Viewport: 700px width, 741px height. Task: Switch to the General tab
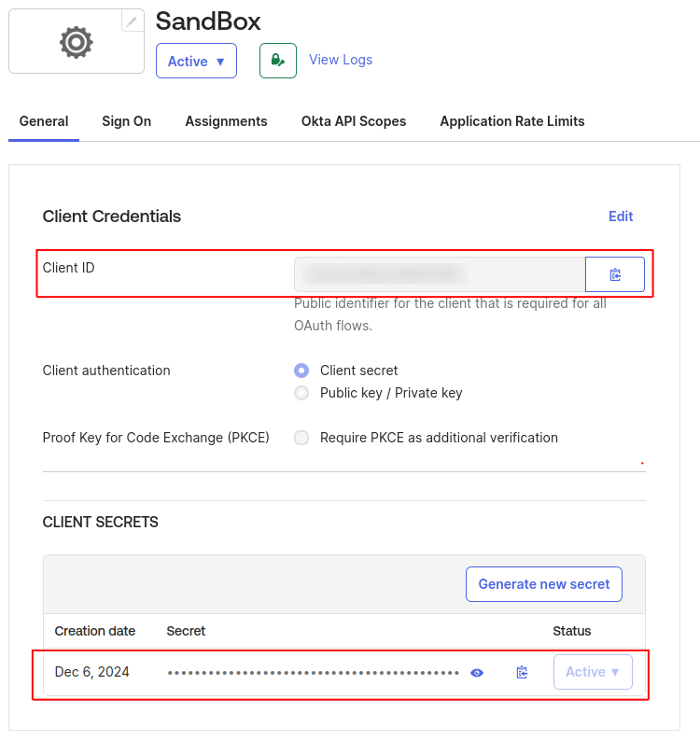tap(44, 121)
